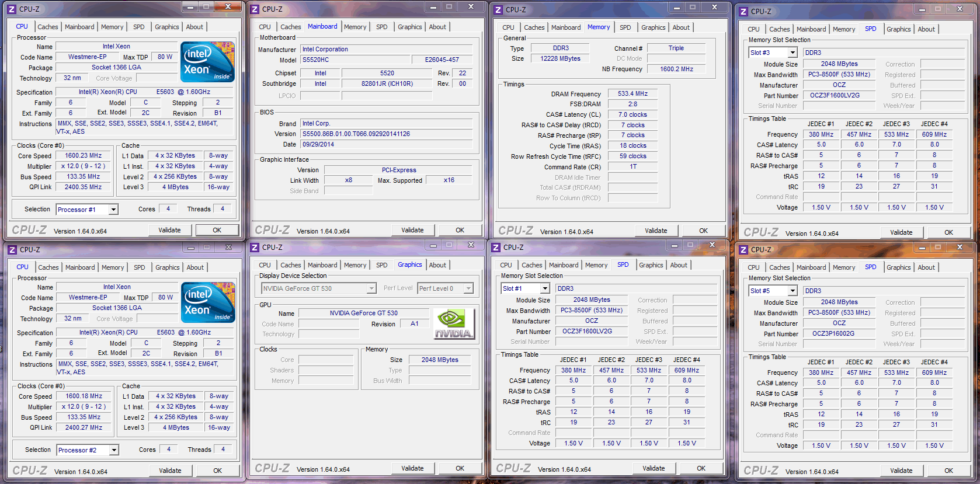The width and height of the screenshot is (980, 484).
Task: Click OK in the Slot #1 SPD window
Action: tap(701, 468)
